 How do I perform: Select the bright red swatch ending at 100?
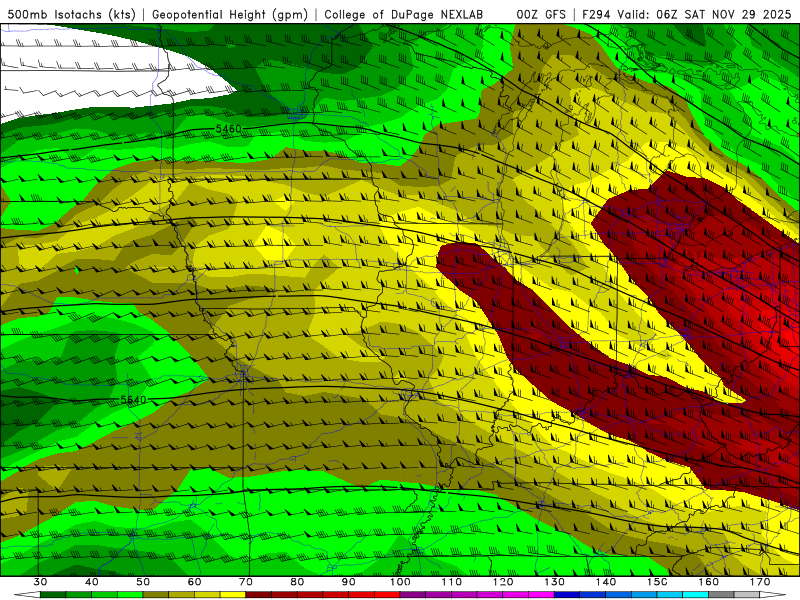[387, 595]
